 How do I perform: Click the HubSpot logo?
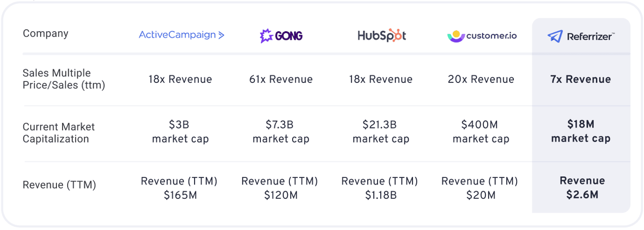(382, 35)
